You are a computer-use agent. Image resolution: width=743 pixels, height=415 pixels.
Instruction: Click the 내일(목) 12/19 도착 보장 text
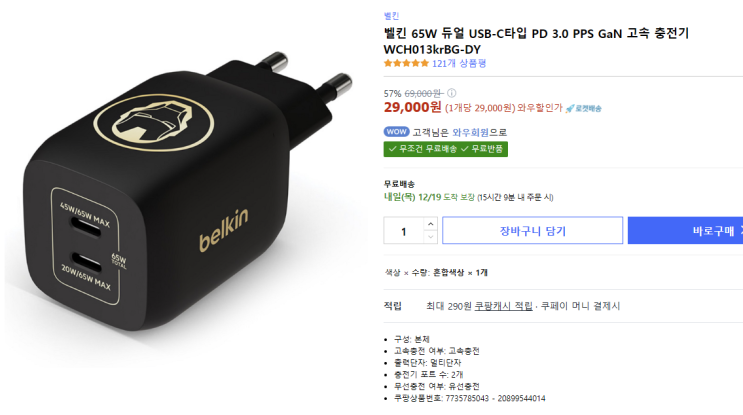click(x=429, y=197)
